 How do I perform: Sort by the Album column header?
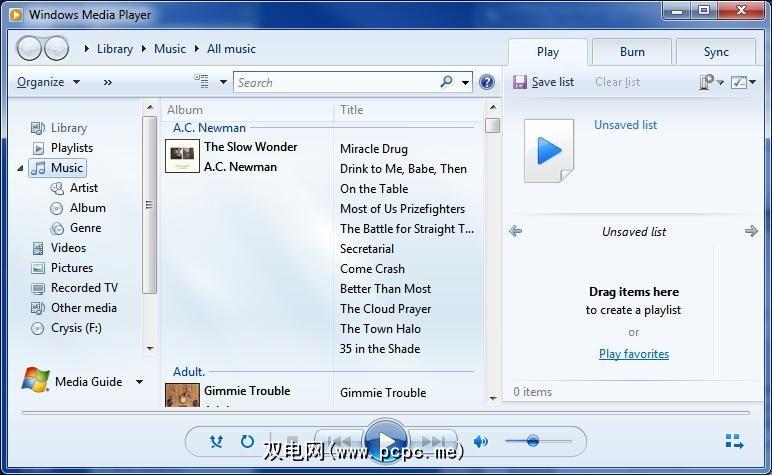click(x=185, y=110)
